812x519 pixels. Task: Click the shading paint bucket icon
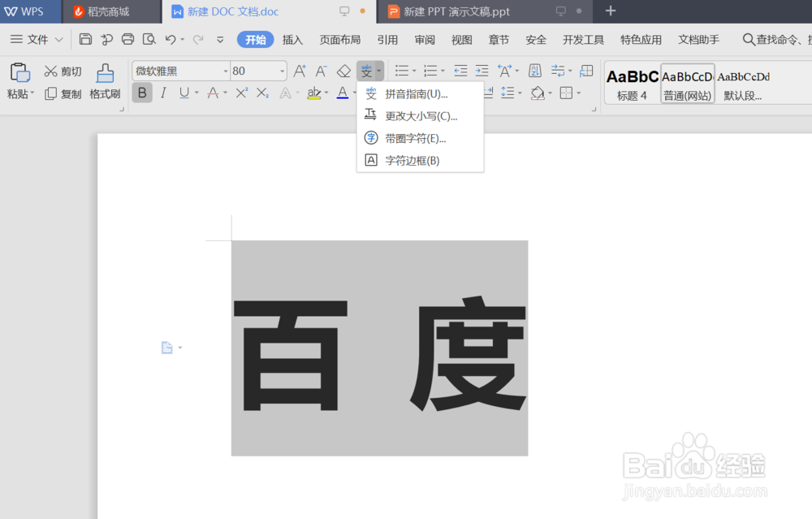coord(538,93)
